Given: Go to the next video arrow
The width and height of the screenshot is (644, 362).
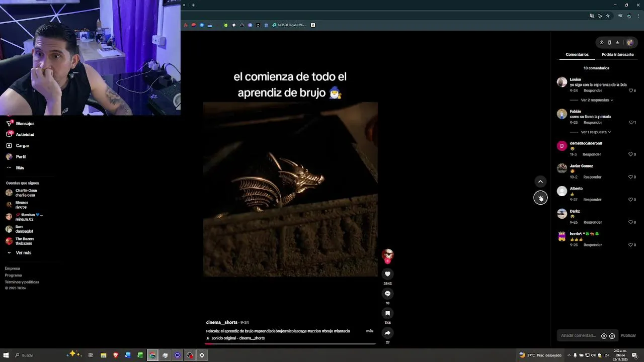Looking at the screenshot, I should (540, 198).
